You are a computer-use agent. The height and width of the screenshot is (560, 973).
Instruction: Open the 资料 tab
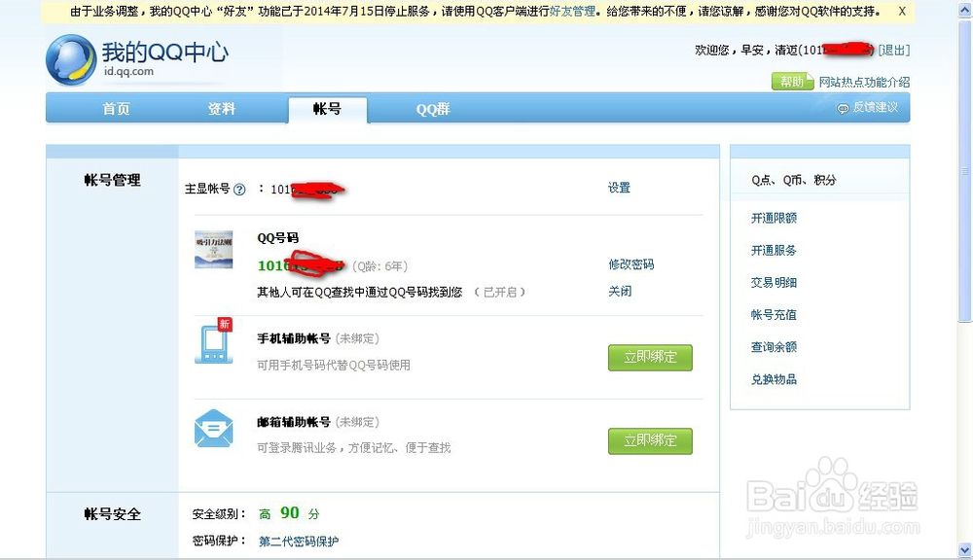[x=221, y=109]
